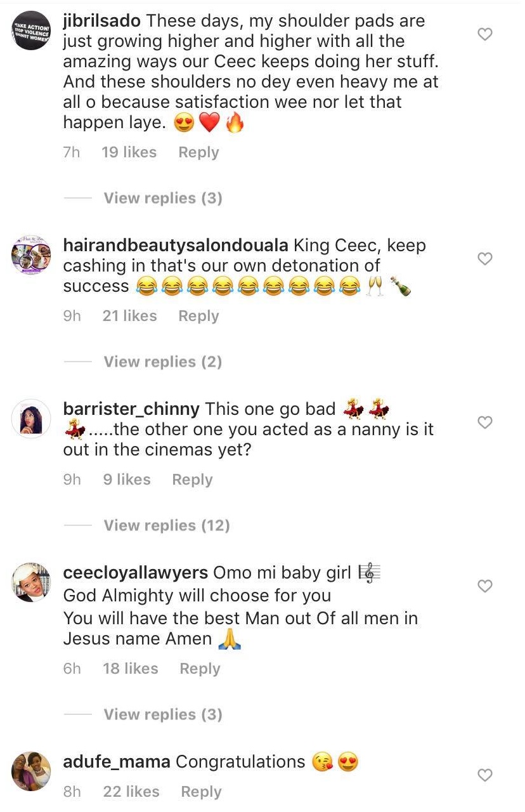Like adufe_mama's Congratulations comment
Image resolution: width=525 pixels, height=812 pixels.
[x=485, y=775]
